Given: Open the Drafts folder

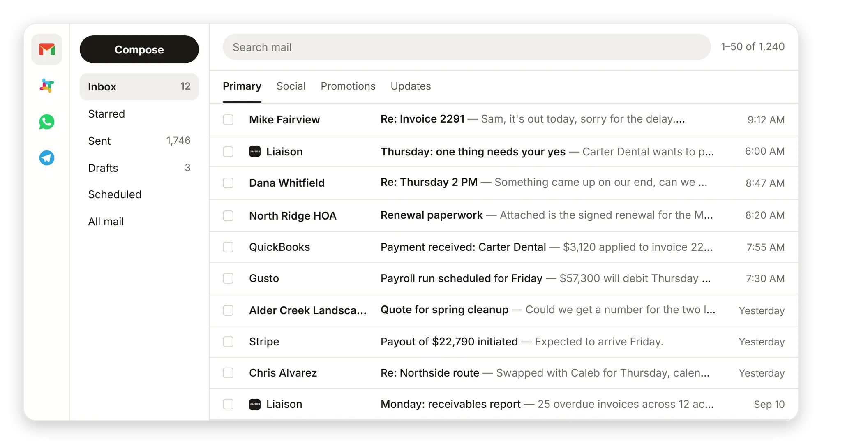Looking at the screenshot, I should point(139,168).
